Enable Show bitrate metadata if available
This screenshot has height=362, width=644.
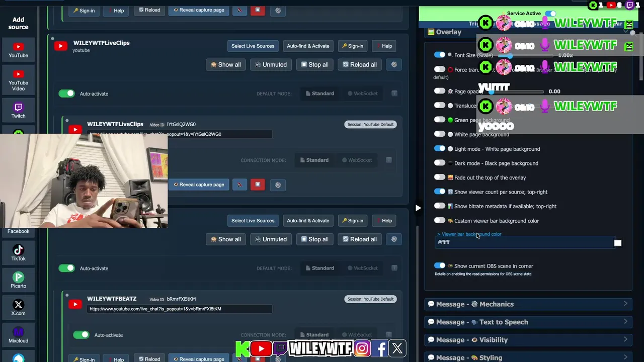pyautogui.click(x=440, y=206)
